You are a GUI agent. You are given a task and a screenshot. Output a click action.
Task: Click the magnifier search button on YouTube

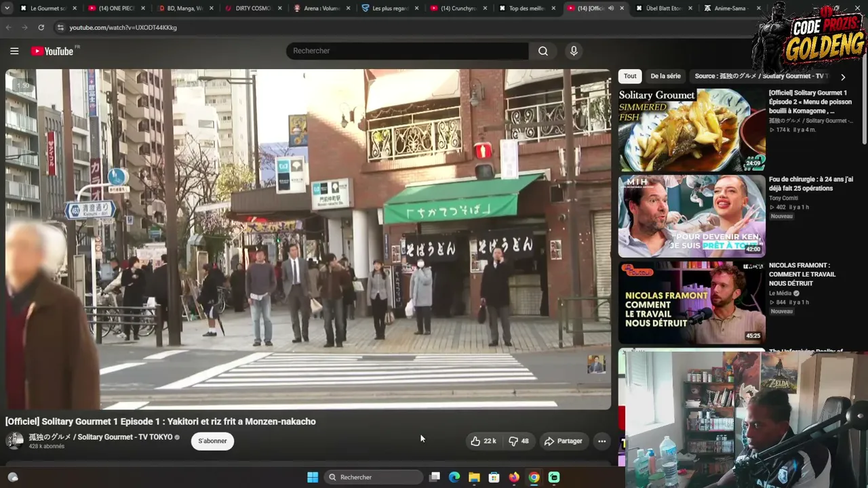point(543,51)
